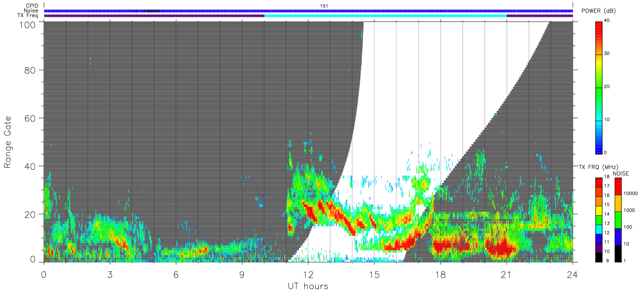Select the CPID value 151

[x=324, y=6]
